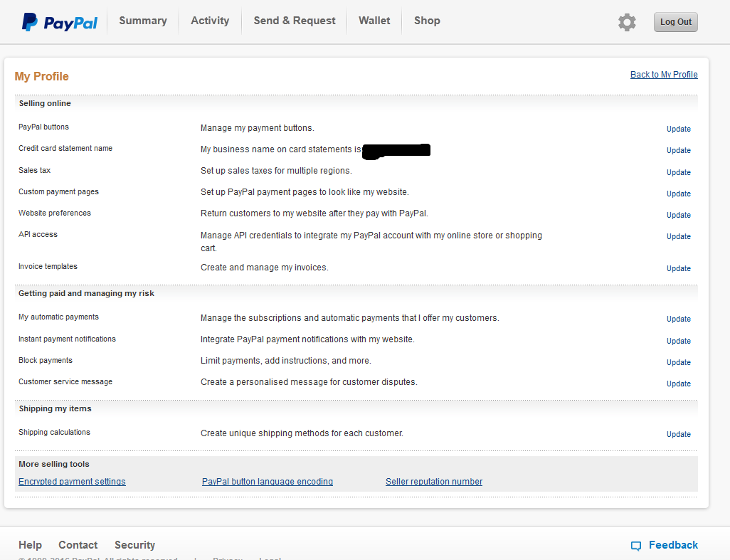The height and width of the screenshot is (560, 730).
Task: Click the Shipping my items header
Action: 55,408
